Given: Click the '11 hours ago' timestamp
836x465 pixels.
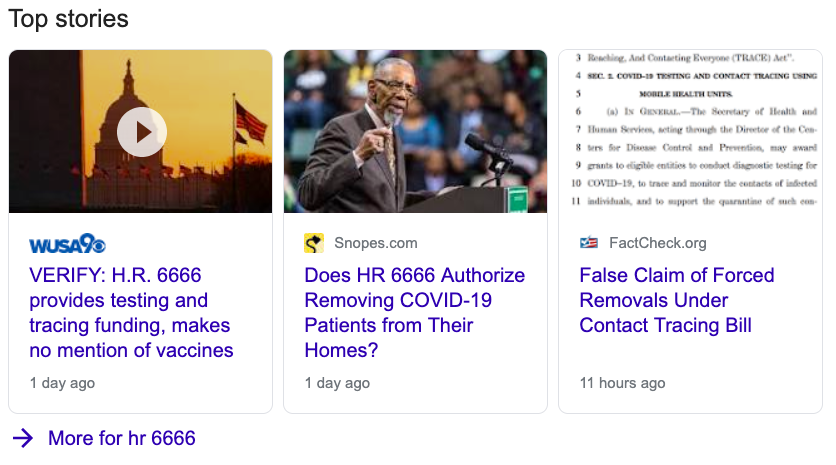Looking at the screenshot, I should click(622, 383).
